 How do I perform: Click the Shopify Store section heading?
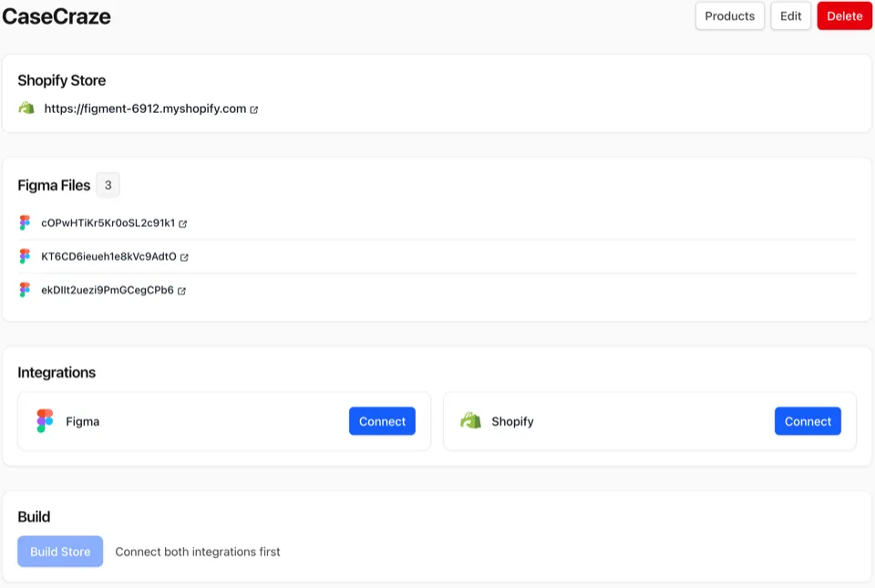click(x=61, y=80)
